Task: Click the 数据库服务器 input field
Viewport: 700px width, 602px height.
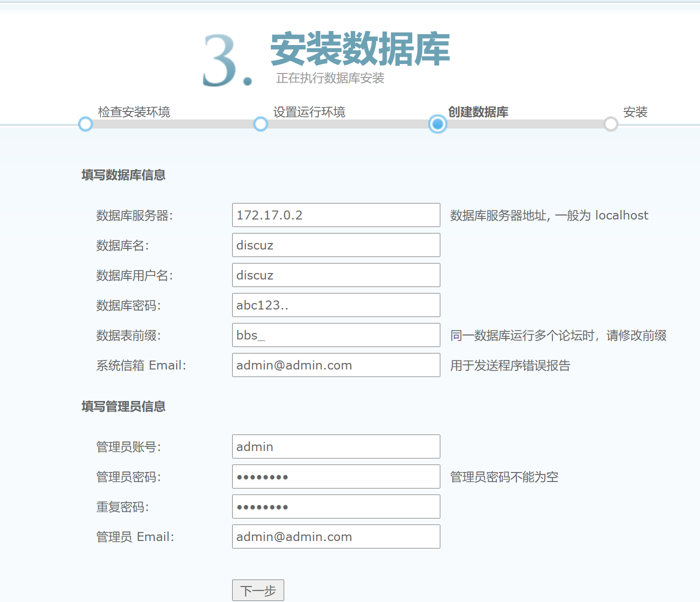Action: point(336,215)
